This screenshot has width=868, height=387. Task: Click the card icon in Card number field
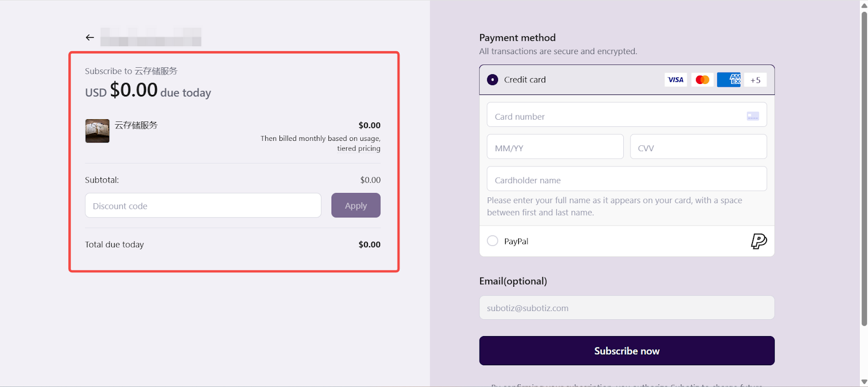[x=752, y=116]
